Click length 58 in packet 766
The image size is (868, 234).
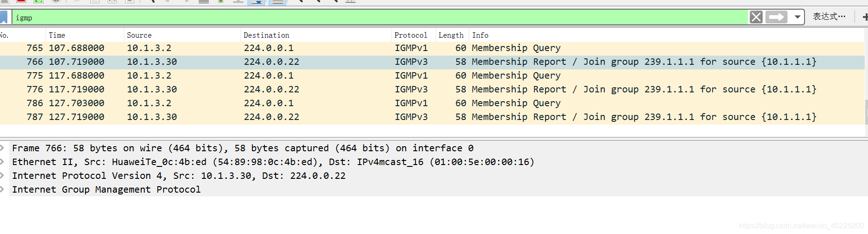(x=460, y=62)
